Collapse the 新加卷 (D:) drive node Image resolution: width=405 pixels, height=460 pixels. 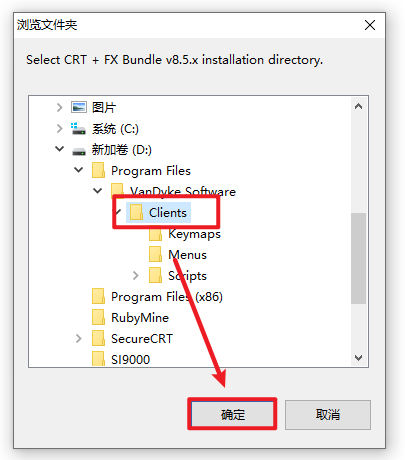coord(60,149)
